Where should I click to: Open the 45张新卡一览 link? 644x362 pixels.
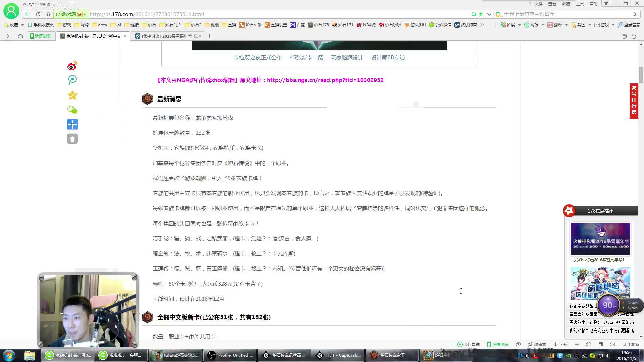tap(306, 57)
